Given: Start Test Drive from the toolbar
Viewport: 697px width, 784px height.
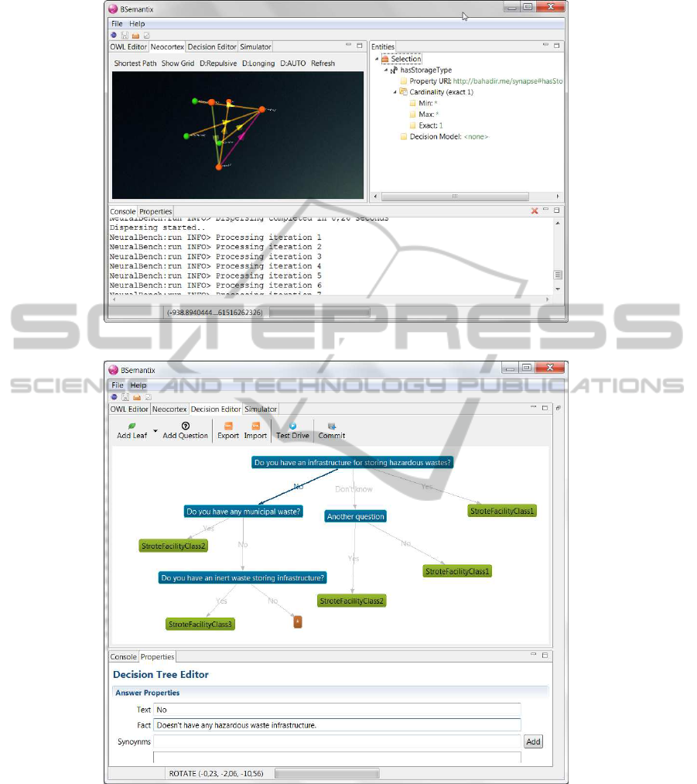Looking at the screenshot, I should (x=292, y=426).
